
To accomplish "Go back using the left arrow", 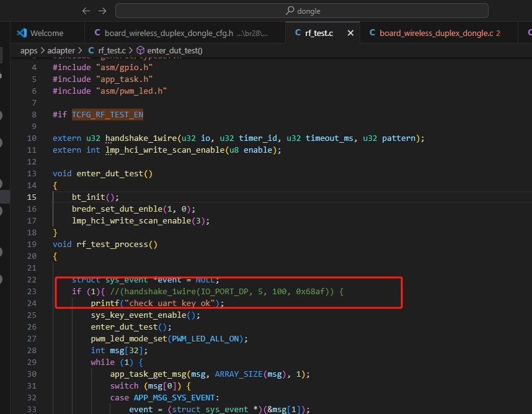I will (86, 11).
